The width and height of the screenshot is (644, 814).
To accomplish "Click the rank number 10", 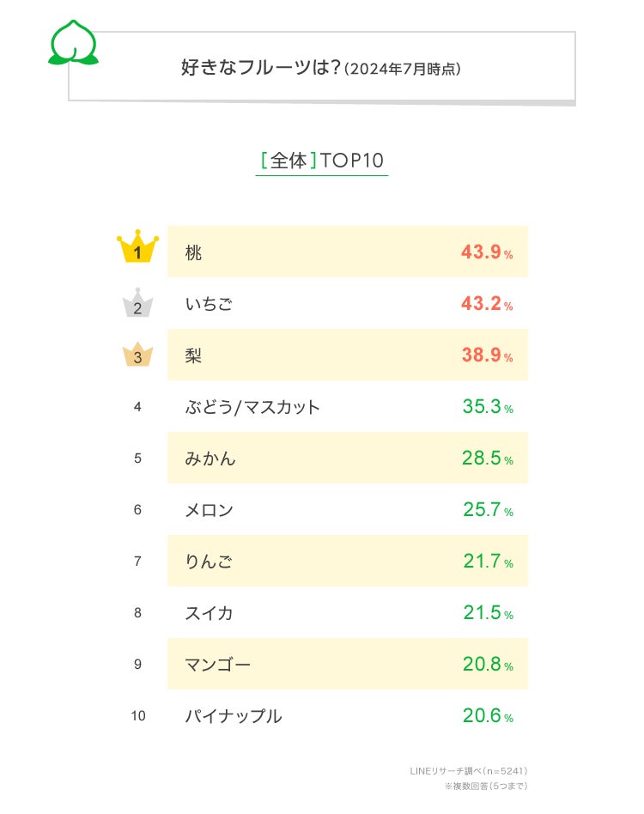I will [138, 716].
